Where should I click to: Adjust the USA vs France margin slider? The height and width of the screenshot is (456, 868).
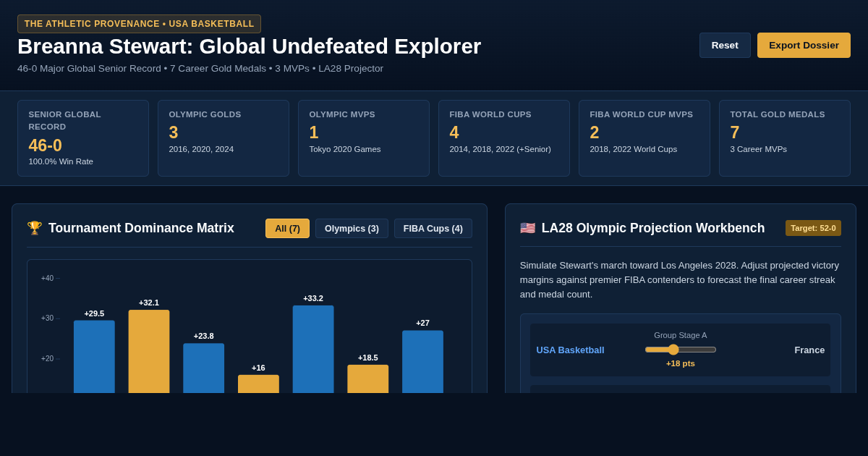pos(681,350)
